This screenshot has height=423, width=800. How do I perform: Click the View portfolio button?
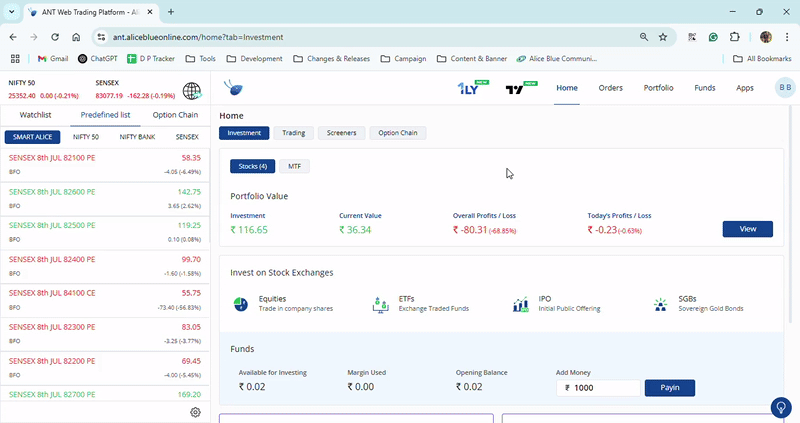point(747,229)
